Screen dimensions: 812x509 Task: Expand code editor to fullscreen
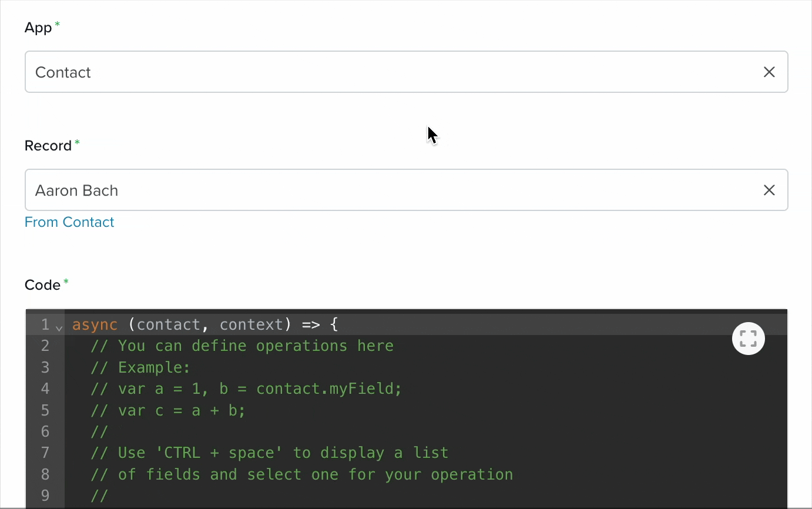pyautogui.click(x=748, y=339)
